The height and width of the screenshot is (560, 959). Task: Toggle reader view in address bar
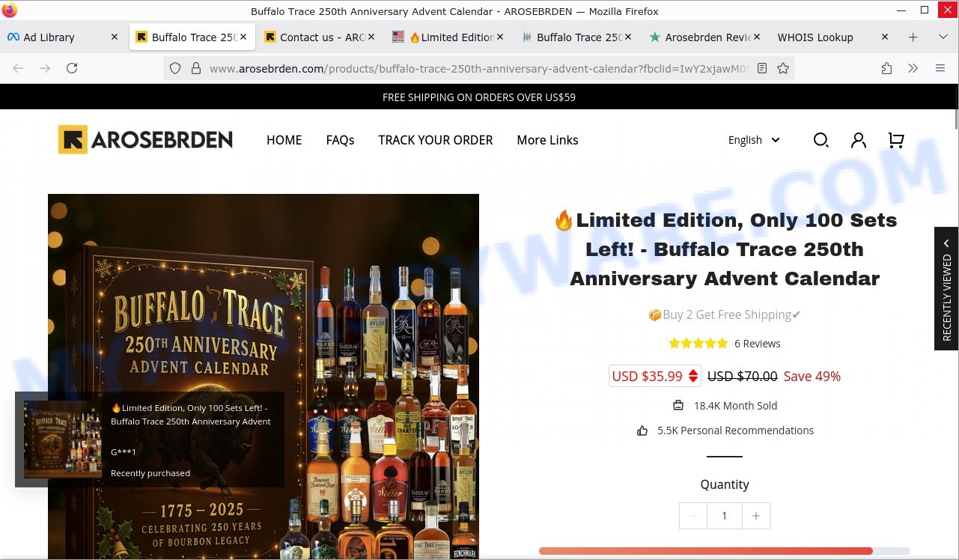[762, 68]
